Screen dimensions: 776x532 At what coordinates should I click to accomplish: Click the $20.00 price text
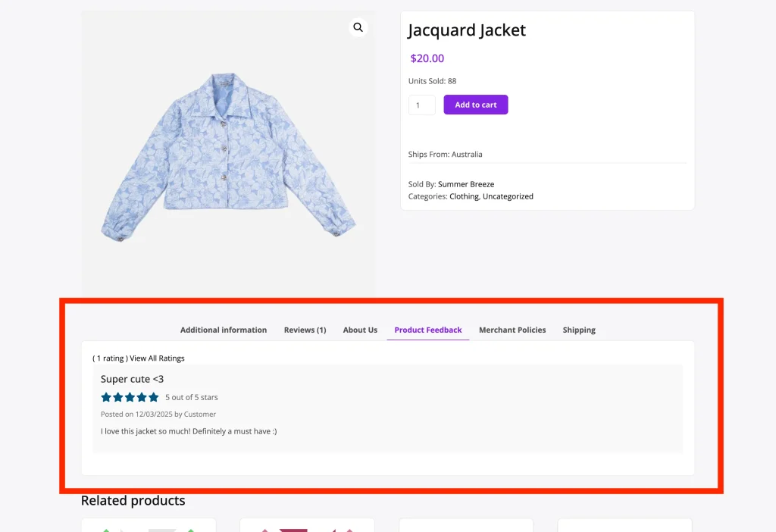pyautogui.click(x=427, y=58)
